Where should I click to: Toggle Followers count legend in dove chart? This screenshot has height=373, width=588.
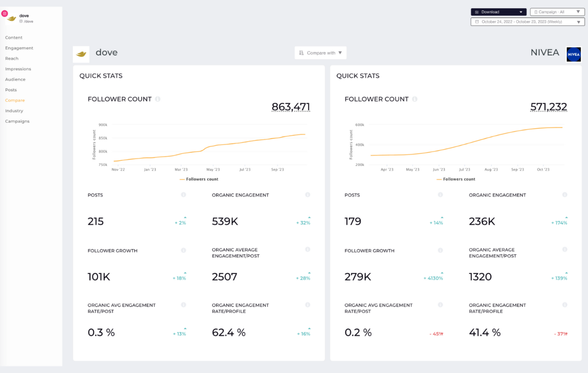coord(199,179)
